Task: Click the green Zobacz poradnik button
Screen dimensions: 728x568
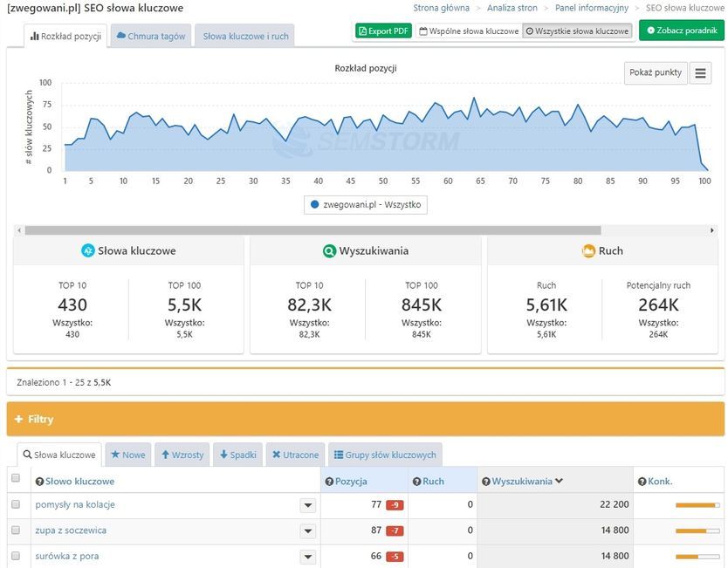Action: (682, 31)
